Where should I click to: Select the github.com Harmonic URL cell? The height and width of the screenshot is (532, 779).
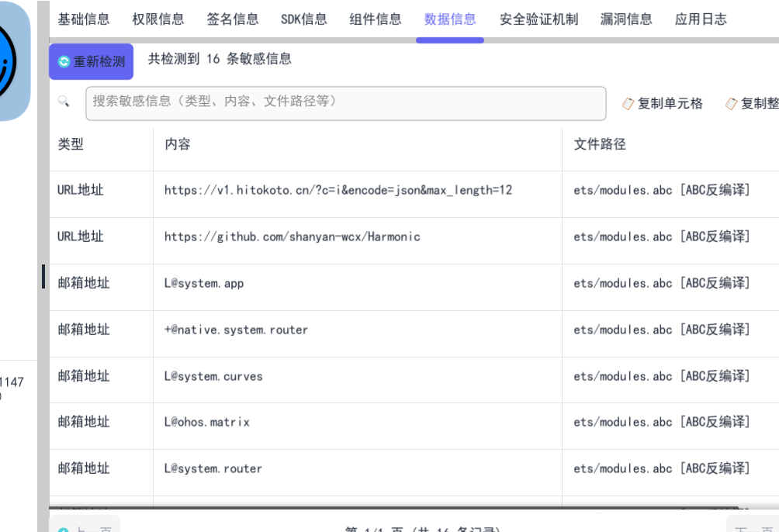pyautogui.click(x=293, y=237)
